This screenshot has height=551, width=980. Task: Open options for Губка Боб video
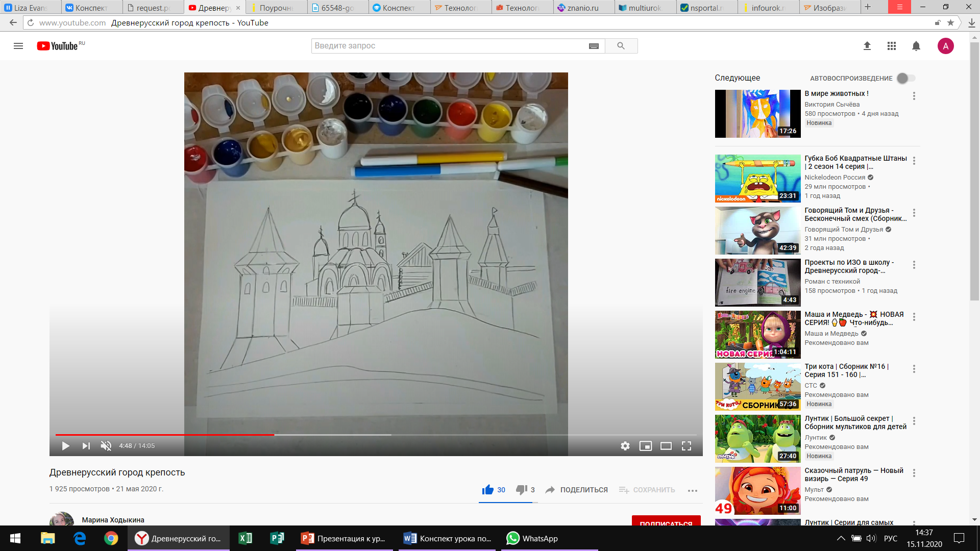coord(914,161)
